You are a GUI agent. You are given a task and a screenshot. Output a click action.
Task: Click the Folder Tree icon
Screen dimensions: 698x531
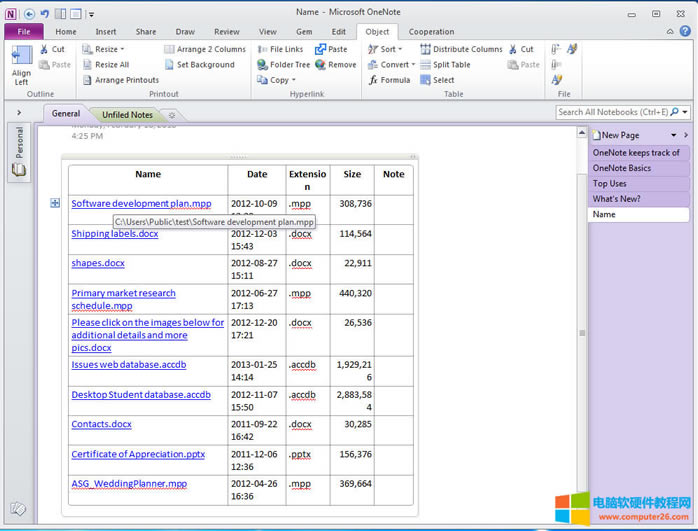pyautogui.click(x=262, y=65)
